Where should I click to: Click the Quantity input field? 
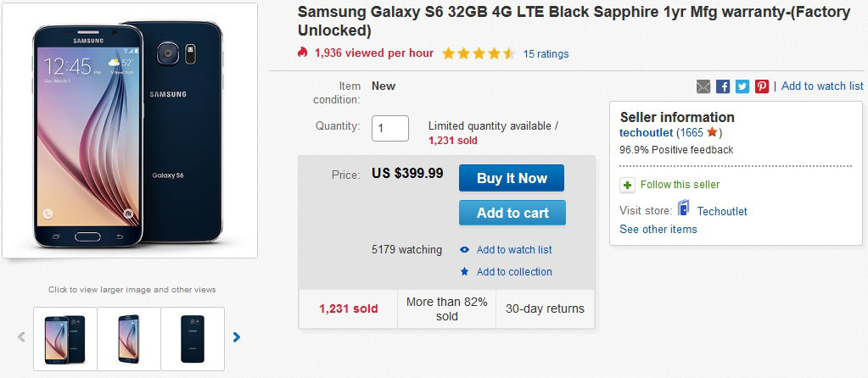coord(390,129)
